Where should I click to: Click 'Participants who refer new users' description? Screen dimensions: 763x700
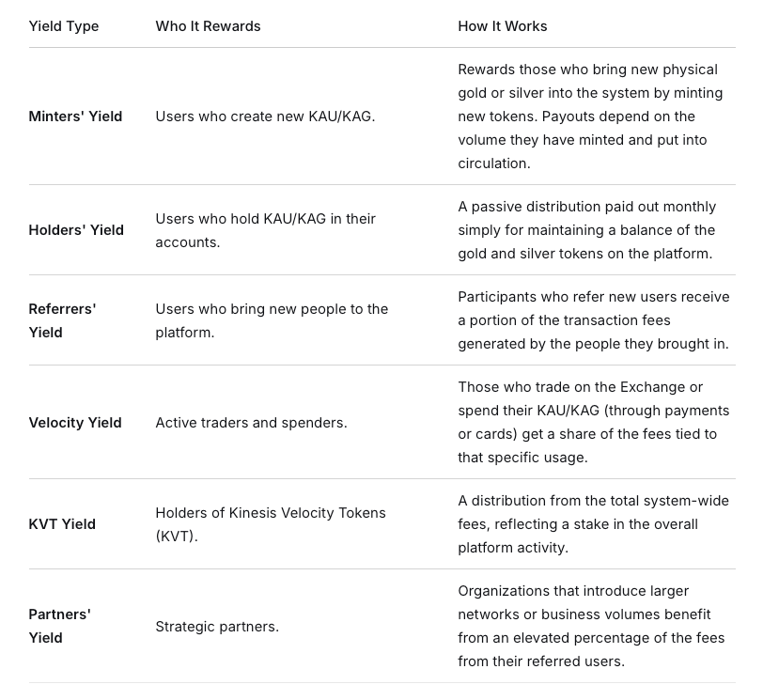(x=594, y=320)
